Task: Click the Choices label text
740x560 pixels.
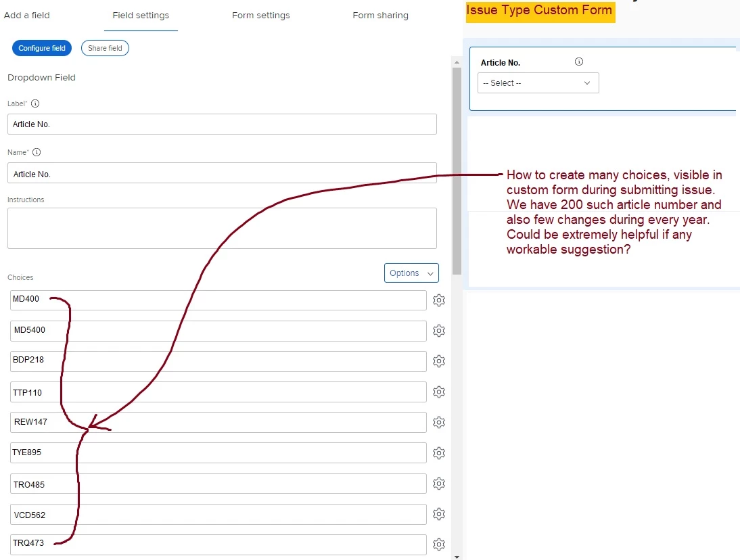Action: point(20,277)
